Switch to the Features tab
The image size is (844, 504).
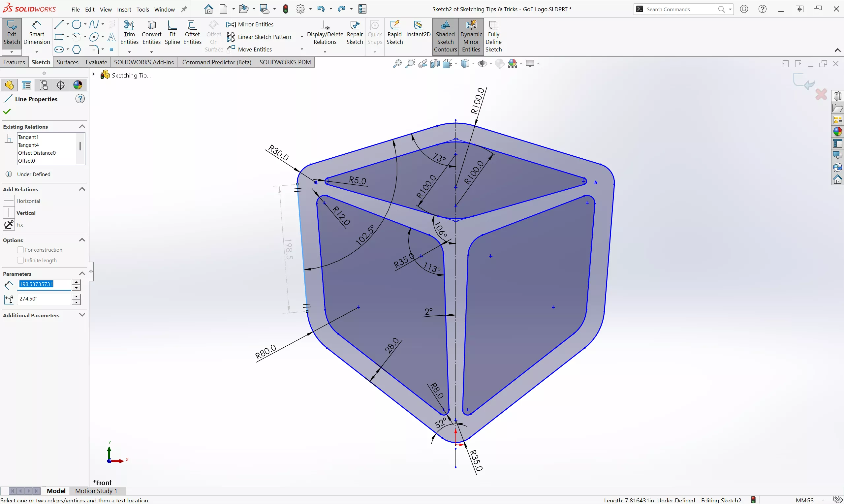(14, 62)
